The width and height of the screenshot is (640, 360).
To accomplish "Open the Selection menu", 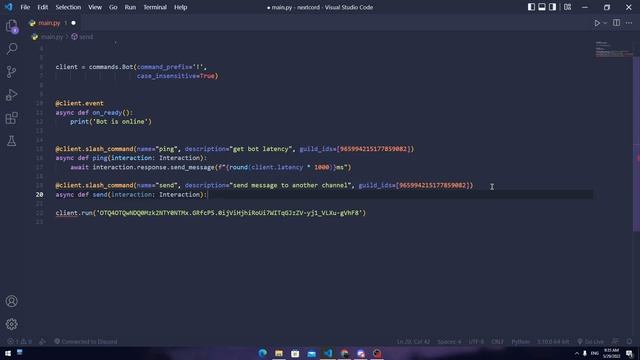I will pos(68,7).
